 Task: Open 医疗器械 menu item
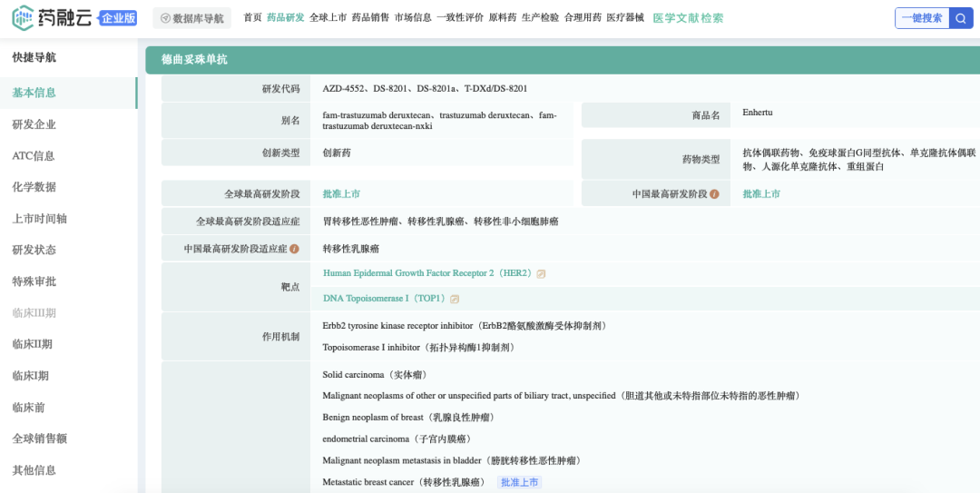point(625,17)
